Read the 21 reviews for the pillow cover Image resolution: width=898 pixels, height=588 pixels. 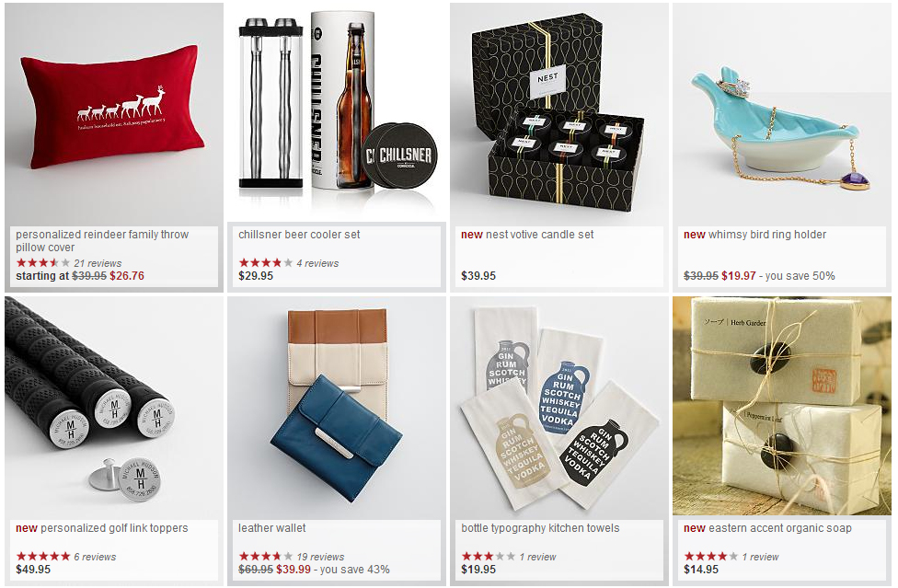[x=98, y=263]
